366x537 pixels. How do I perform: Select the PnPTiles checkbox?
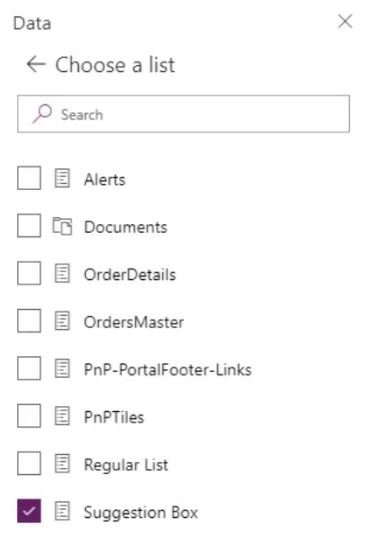pyautogui.click(x=29, y=416)
